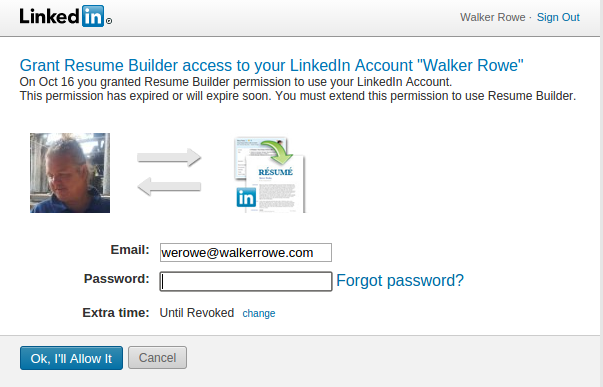This screenshot has width=603, height=387.
Task: Approve access with Ok, I'll Allow It
Action: 72,358
